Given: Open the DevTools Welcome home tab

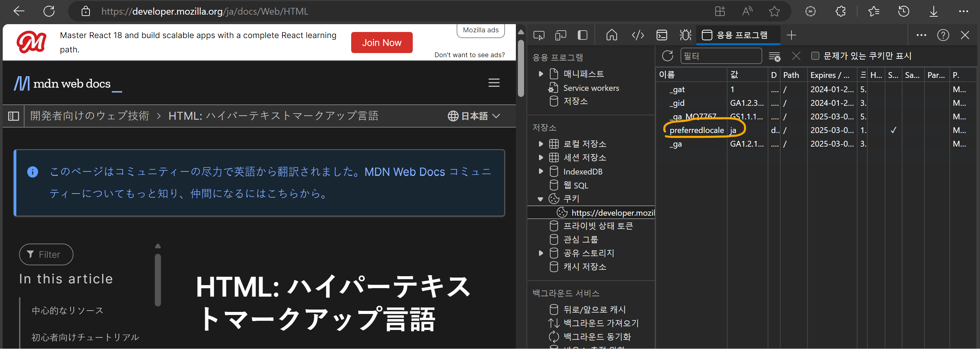Looking at the screenshot, I should tap(612, 35).
